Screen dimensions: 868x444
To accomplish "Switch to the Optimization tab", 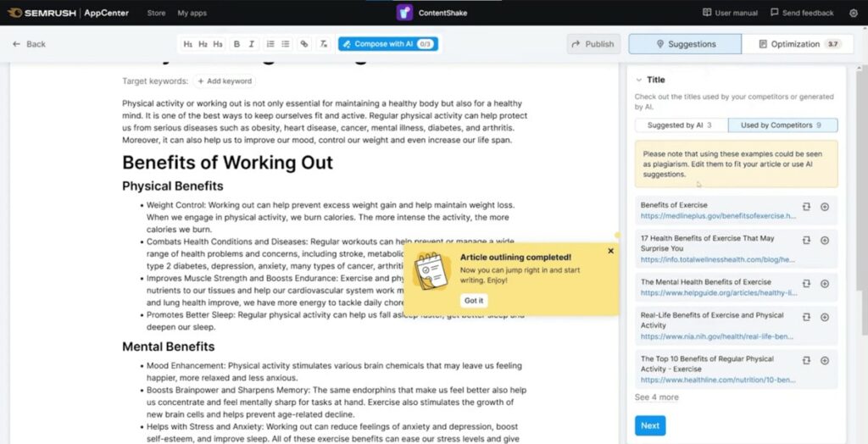I will pos(798,44).
